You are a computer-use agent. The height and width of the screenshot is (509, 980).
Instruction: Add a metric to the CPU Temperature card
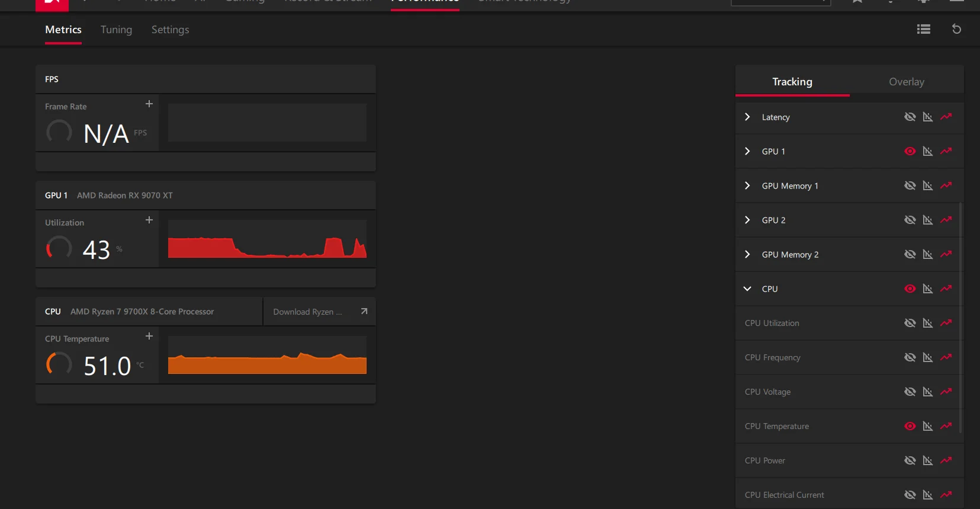click(x=149, y=336)
